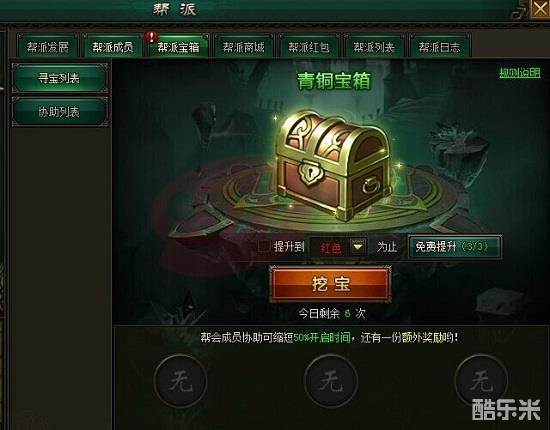This screenshot has width=550, height=430.
Task: Tick the 提升到 auto-upgrade checkbox
Action: (x=264, y=247)
